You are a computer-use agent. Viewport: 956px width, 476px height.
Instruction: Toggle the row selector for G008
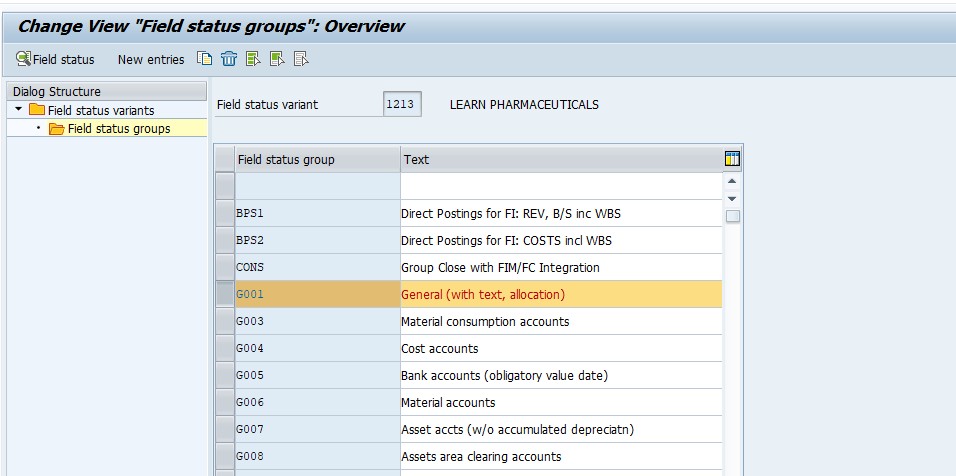tap(225, 456)
